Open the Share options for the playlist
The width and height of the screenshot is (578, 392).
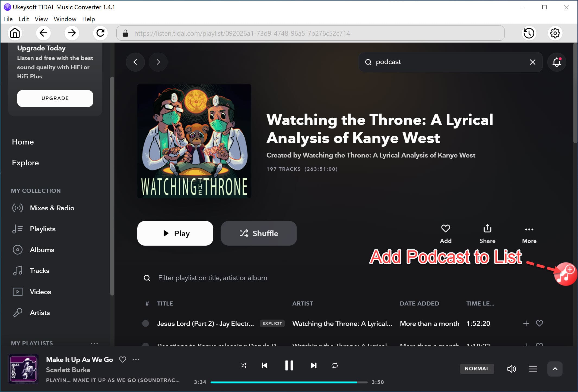point(487,229)
